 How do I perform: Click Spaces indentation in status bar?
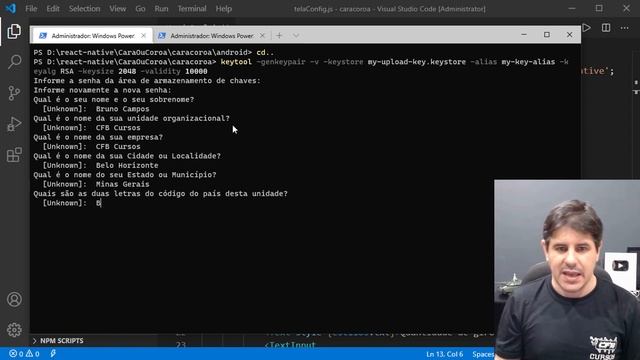[x=483, y=354]
